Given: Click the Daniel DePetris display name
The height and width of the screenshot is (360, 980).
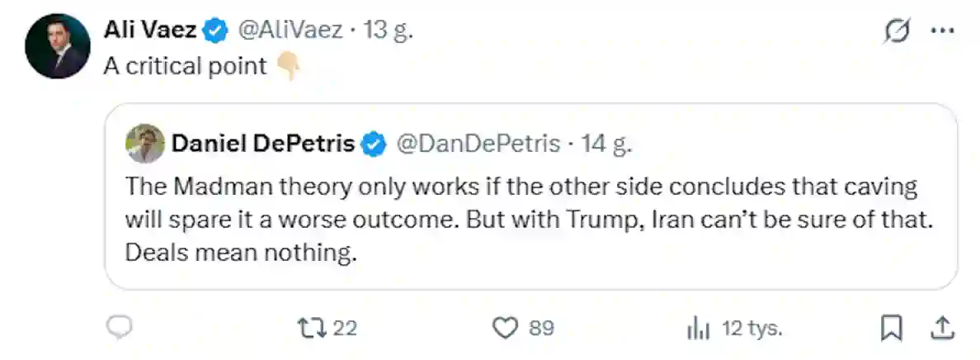Looking at the screenshot, I should click(263, 144).
